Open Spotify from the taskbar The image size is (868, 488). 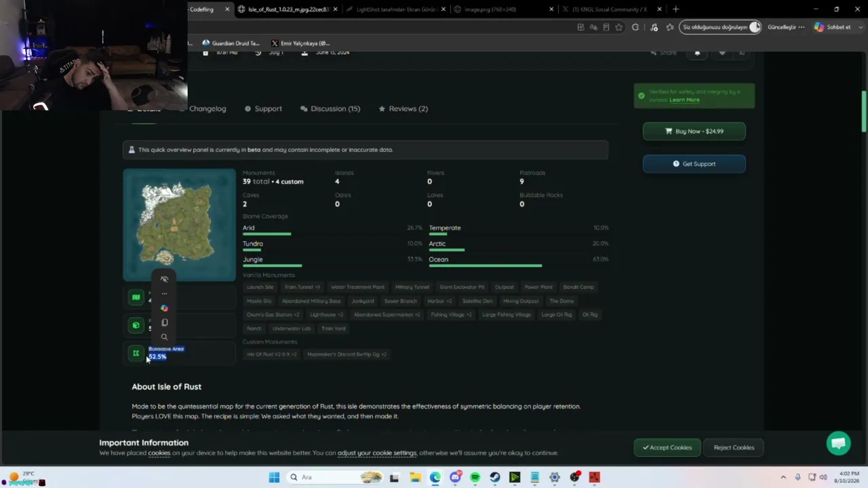click(x=475, y=477)
